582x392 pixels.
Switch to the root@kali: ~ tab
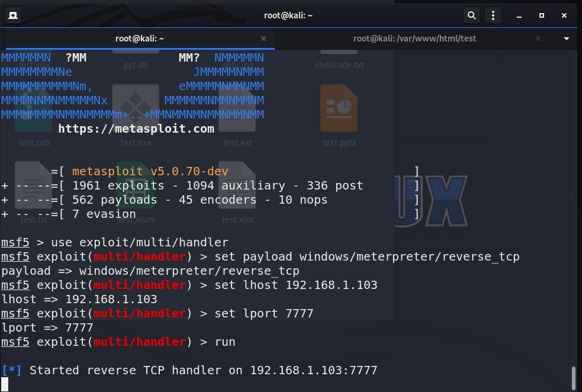[x=140, y=38]
